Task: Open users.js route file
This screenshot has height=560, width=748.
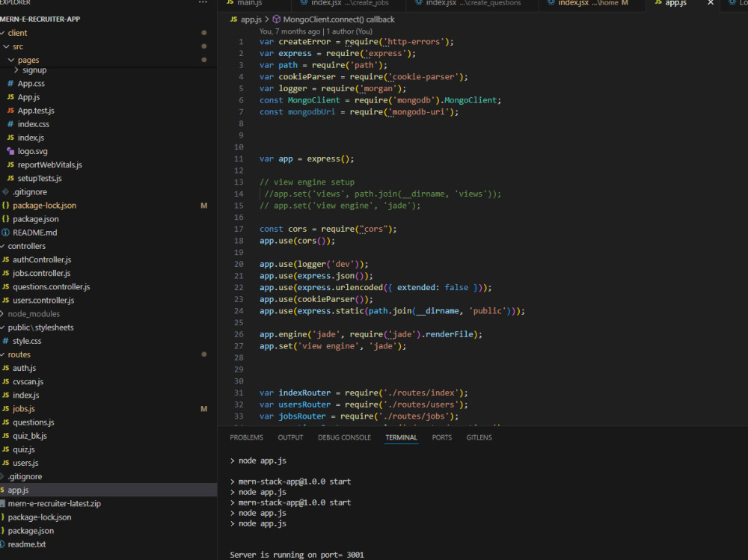Action: click(x=25, y=463)
